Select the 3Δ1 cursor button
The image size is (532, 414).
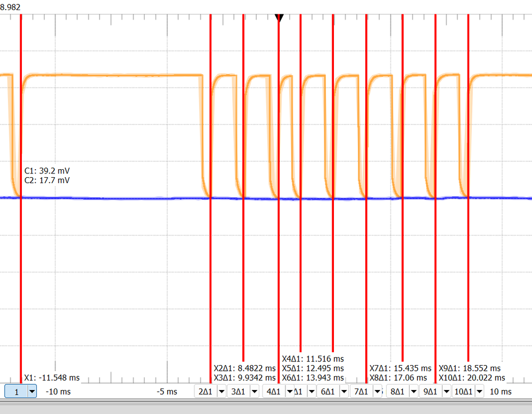[x=238, y=392]
